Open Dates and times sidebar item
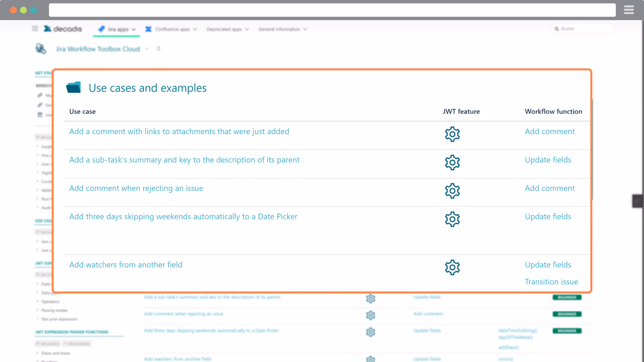This screenshot has height=362, width=644. tap(56, 353)
